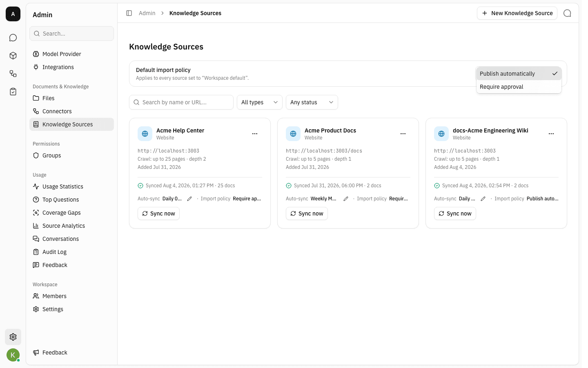Open Connectors page
The image size is (588, 368).
(x=71, y=111)
